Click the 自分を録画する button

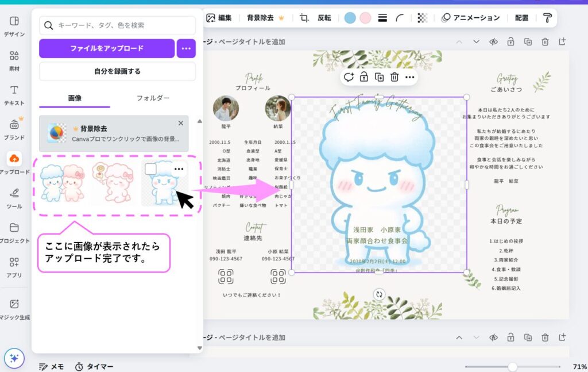click(x=117, y=71)
